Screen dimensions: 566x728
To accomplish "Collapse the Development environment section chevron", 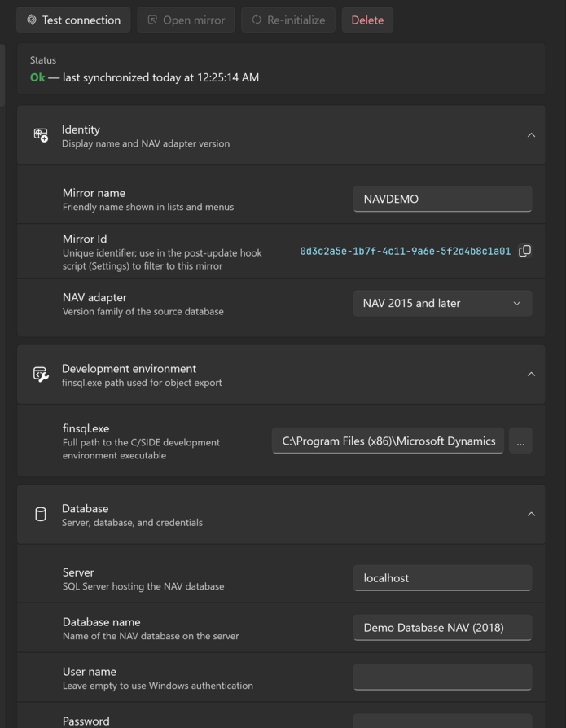I will pyautogui.click(x=531, y=375).
